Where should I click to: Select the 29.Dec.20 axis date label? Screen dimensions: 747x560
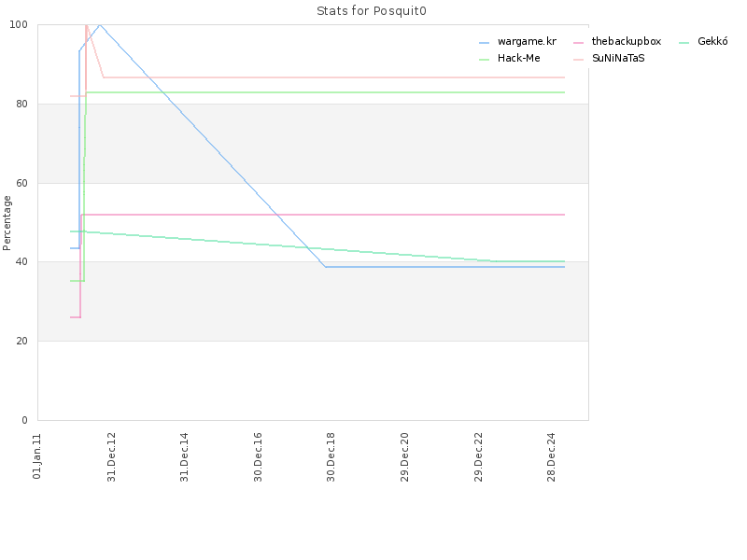404,457
